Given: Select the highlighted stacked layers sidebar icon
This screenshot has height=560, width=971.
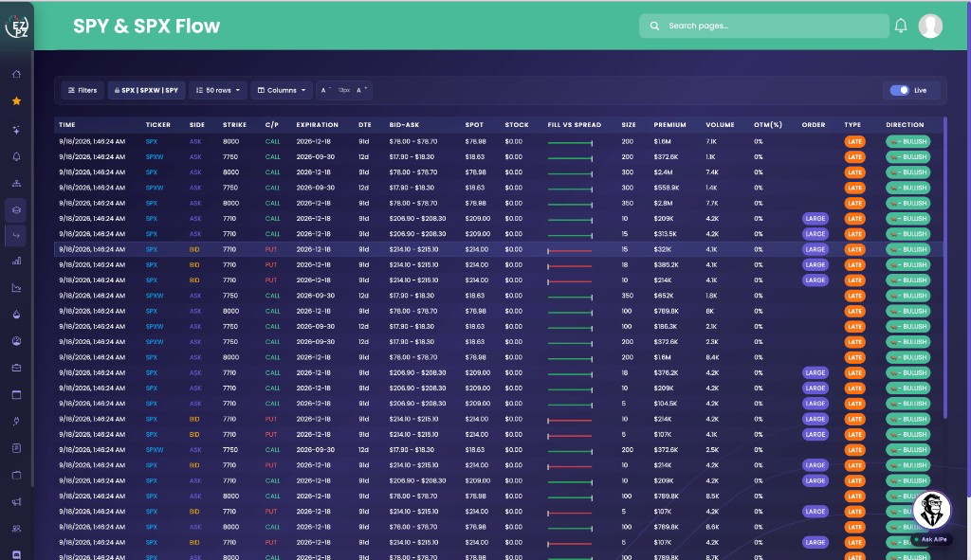Looking at the screenshot, I should click(17, 209).
